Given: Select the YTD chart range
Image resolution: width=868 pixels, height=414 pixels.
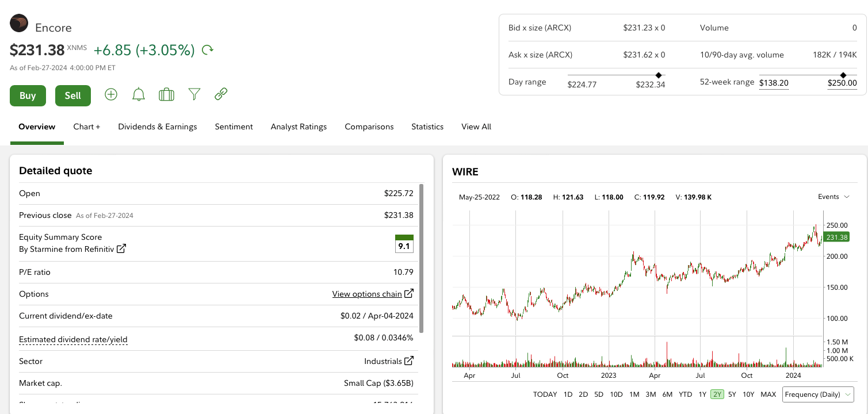Looking at the screenshot, I should pos(685,394).
